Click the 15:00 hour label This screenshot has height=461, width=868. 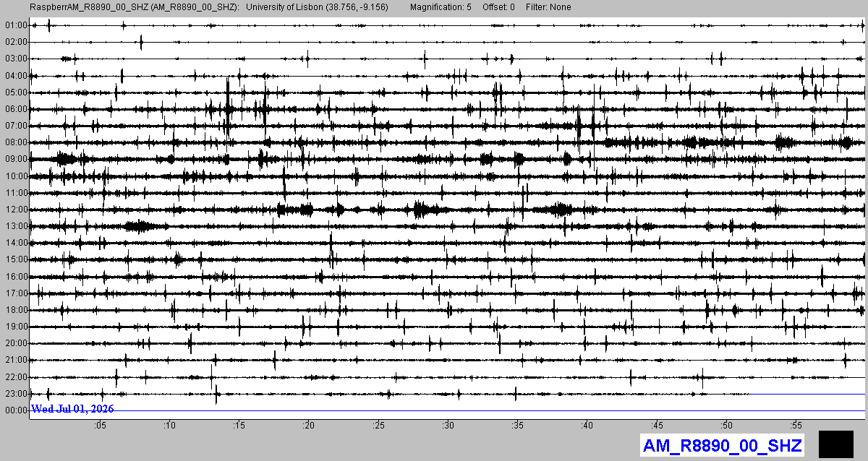coord(16,259)
